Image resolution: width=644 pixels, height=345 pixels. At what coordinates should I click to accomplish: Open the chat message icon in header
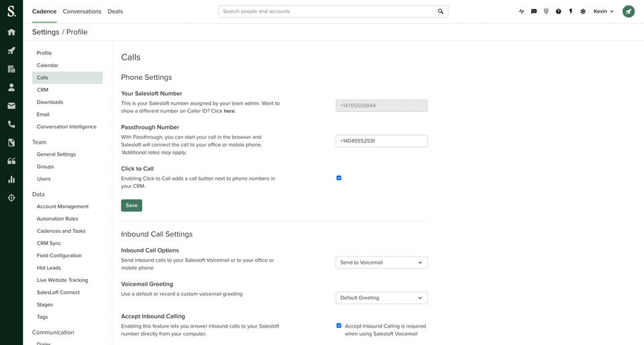click(x=534, y=11)
